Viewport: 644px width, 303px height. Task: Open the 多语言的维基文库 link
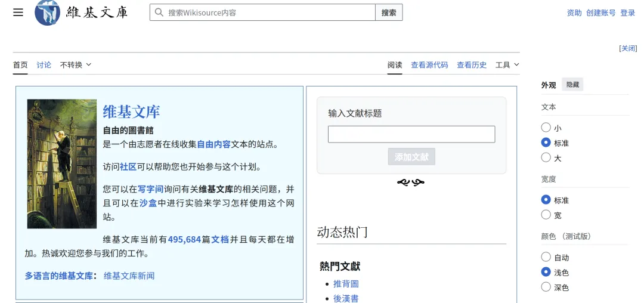click(x=58, y=276)
